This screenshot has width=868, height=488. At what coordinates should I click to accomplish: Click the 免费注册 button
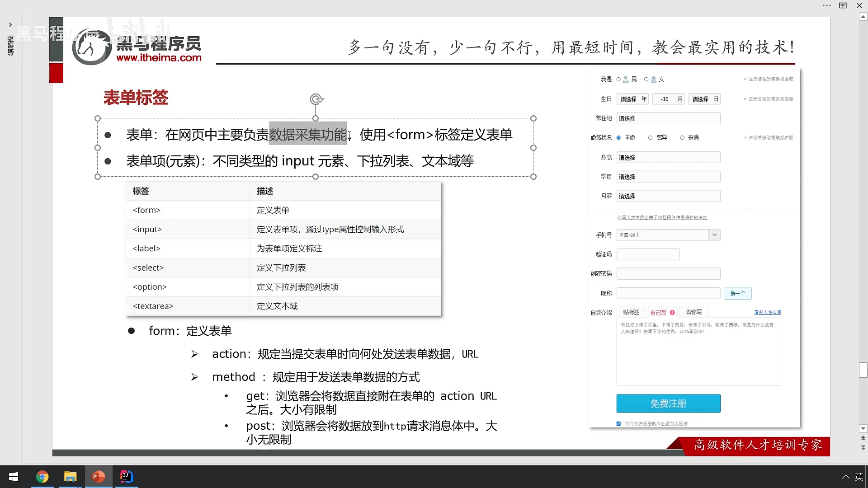point(668,404)
